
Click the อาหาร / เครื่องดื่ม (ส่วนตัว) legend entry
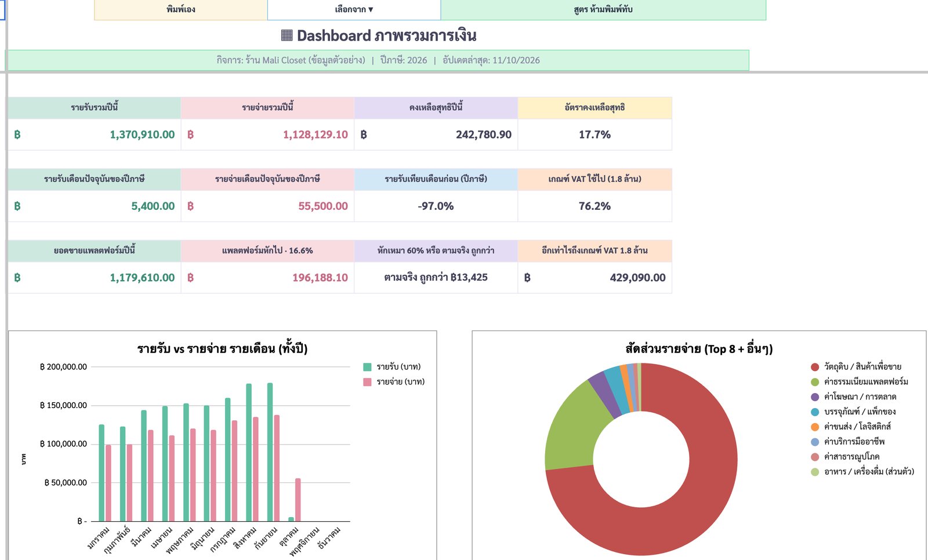tap(862, 472)
